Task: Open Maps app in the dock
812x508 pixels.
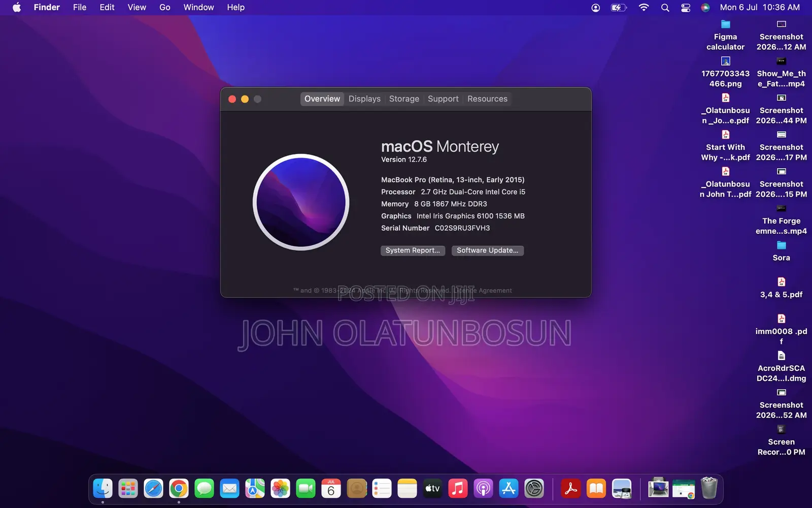Action: point(255,489)
